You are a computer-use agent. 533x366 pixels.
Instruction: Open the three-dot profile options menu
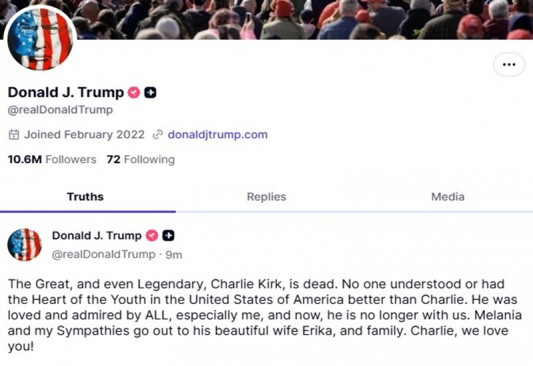(509, 64)
